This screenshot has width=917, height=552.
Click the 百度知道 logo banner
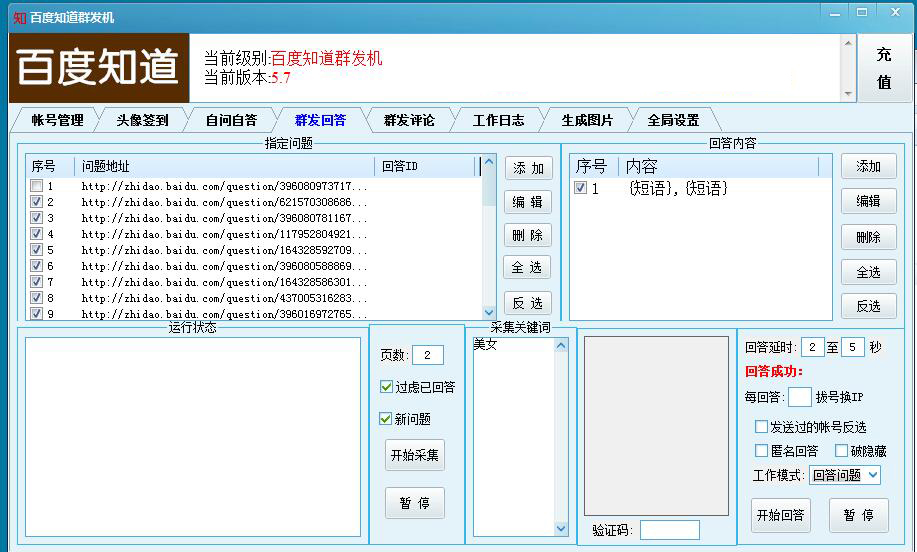[99, 68]
